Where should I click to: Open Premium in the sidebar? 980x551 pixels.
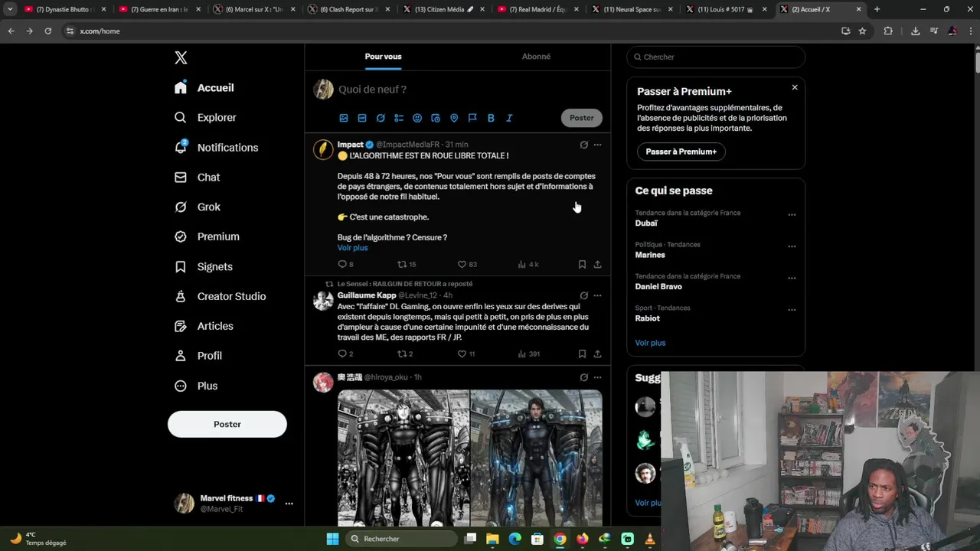tap(207, 237)
